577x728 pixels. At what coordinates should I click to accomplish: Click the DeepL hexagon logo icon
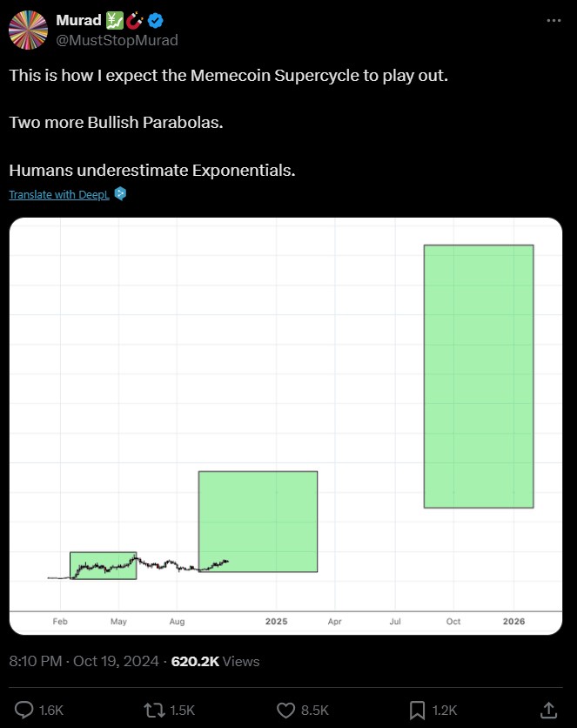click(x=120, y=193)
